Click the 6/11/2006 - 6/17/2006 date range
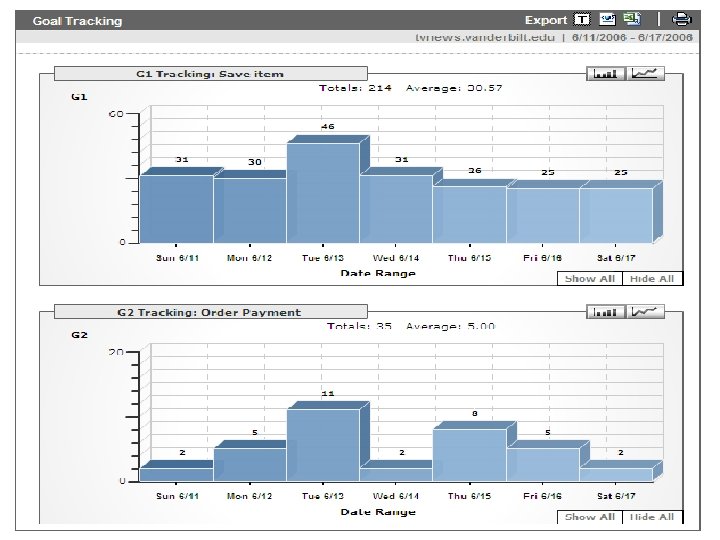Image resolution: width=720 pixels, height=540 pixels. (x=632, y=37)
